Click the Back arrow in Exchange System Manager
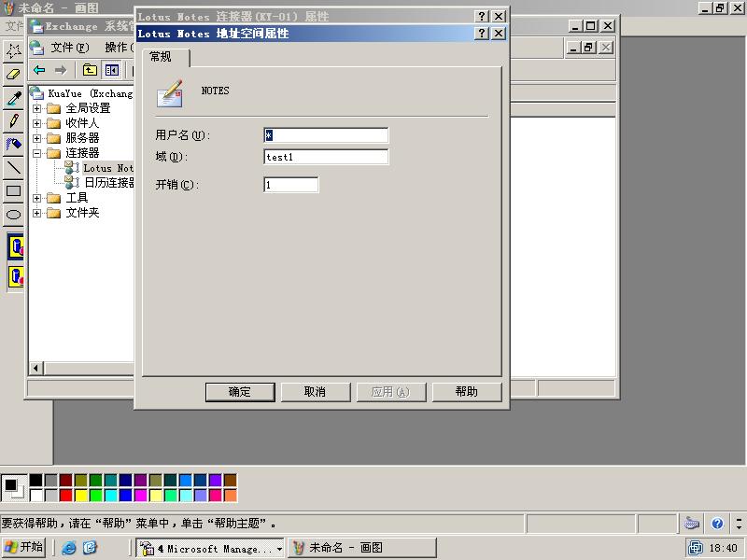 [39, 71]
